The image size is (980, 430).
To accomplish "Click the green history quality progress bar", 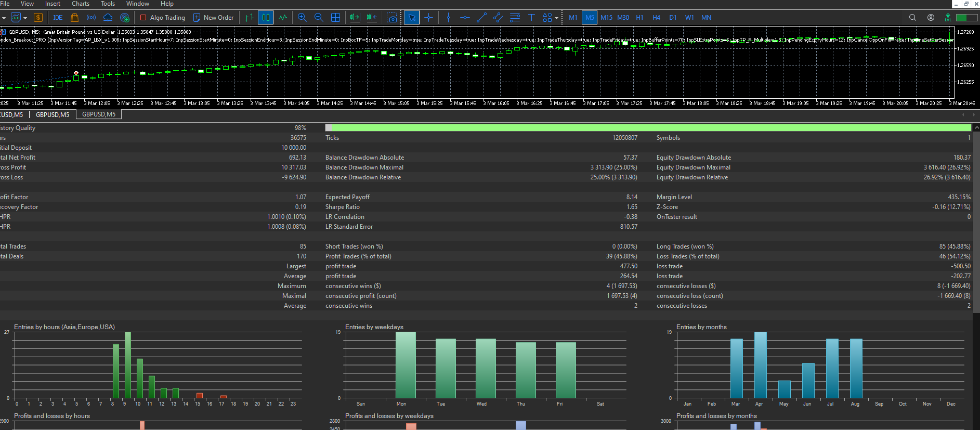I will [x=650, y=127].
